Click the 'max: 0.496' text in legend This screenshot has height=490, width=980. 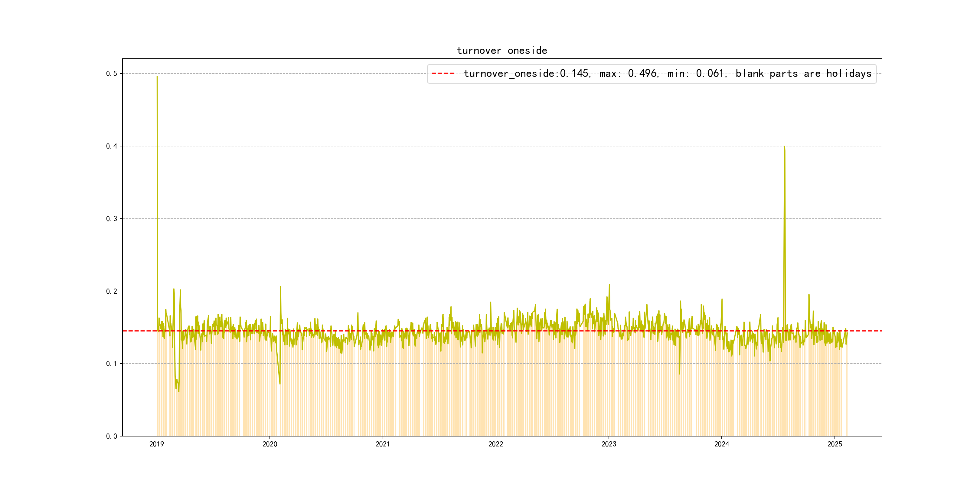coord(628,73)
